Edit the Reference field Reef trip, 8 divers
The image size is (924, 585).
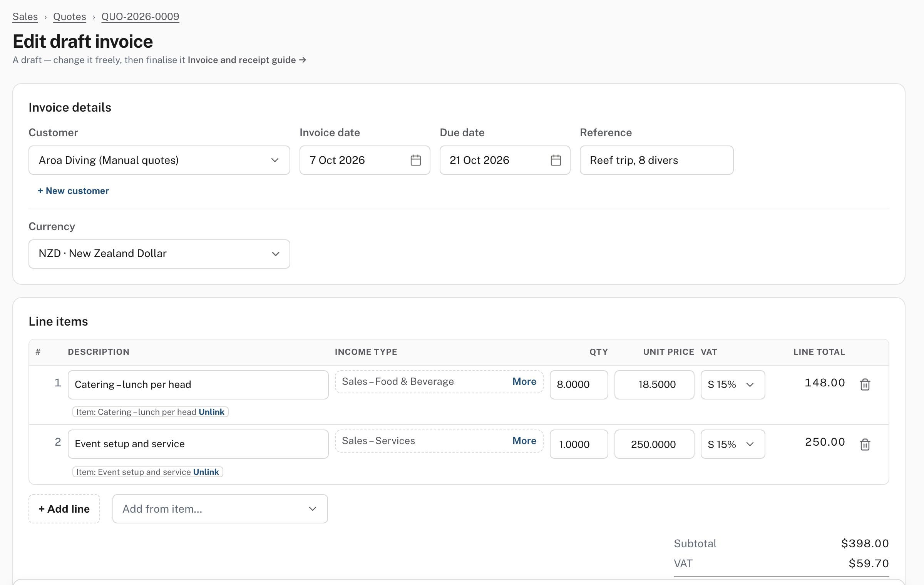[x=656, y=160]
